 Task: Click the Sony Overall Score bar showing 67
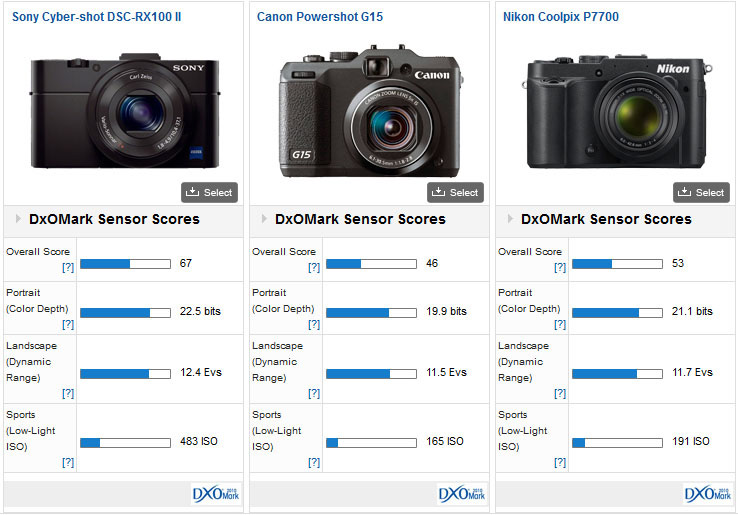(125, 264)
